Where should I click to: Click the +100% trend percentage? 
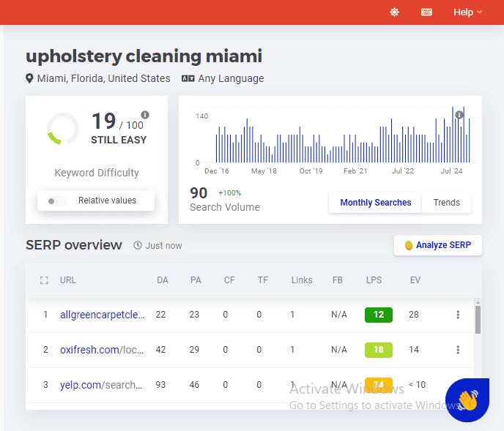pos(229,193)
